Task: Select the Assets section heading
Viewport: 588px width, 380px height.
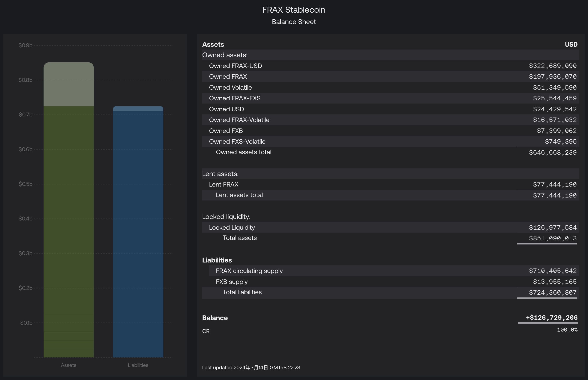Action: pyautogui.click(x=213, y=44)
